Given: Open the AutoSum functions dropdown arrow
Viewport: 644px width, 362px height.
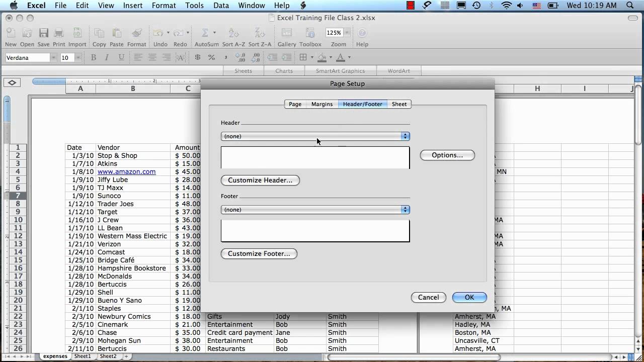Looking at the screenshot, I should pos(214,33).
